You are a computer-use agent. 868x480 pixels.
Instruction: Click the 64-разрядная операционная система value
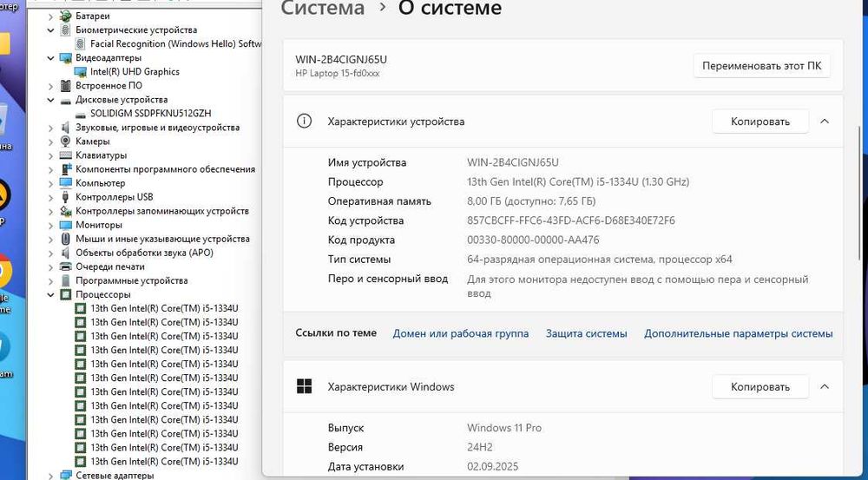tap(600, 260)
